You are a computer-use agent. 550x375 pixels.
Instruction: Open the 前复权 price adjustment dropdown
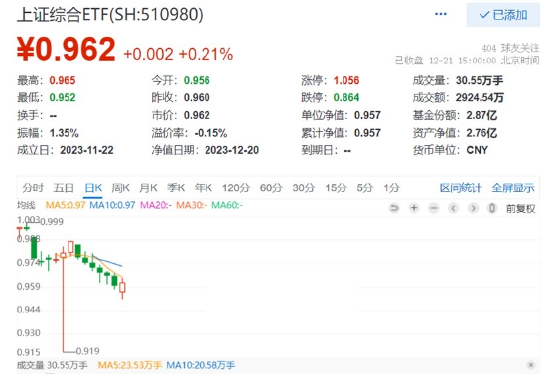(x=521, y=209)
